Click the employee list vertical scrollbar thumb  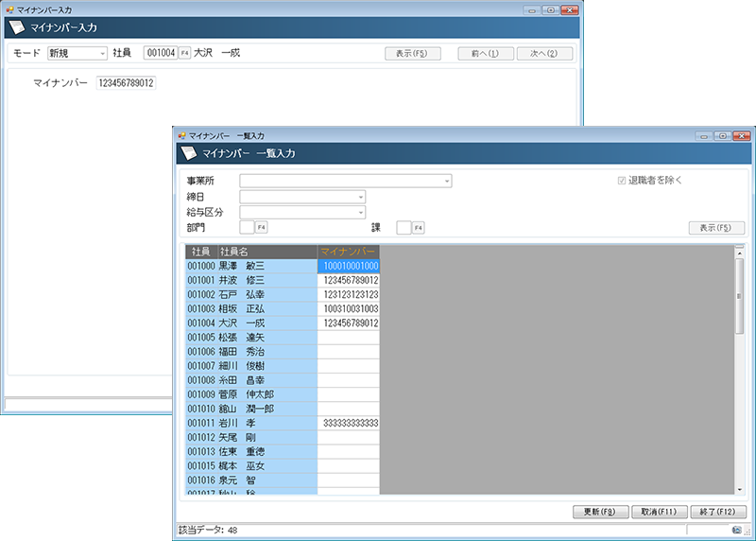point(739,295)
